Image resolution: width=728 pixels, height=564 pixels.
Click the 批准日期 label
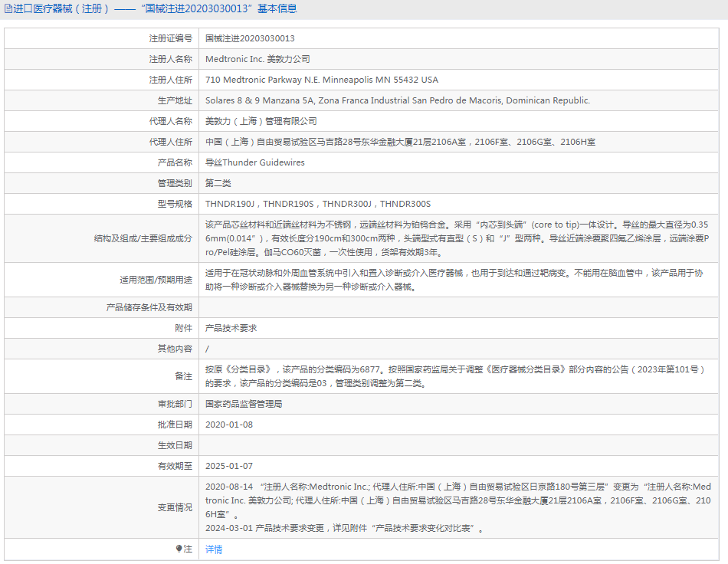[x=175, y=425]
